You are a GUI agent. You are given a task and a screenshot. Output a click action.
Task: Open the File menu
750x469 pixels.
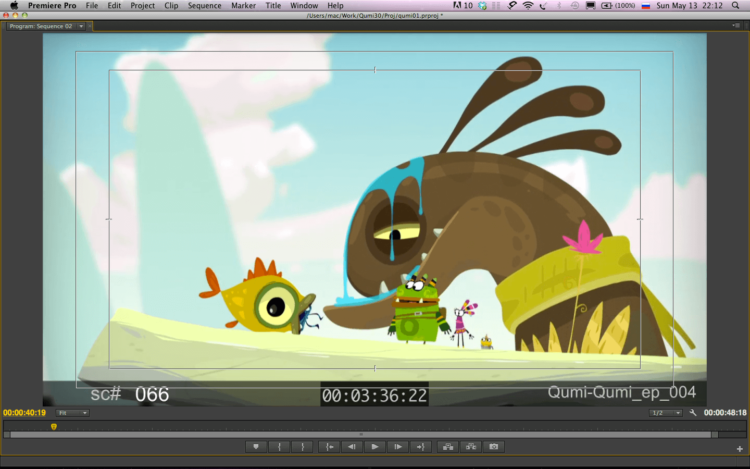[x=92, y=6]
